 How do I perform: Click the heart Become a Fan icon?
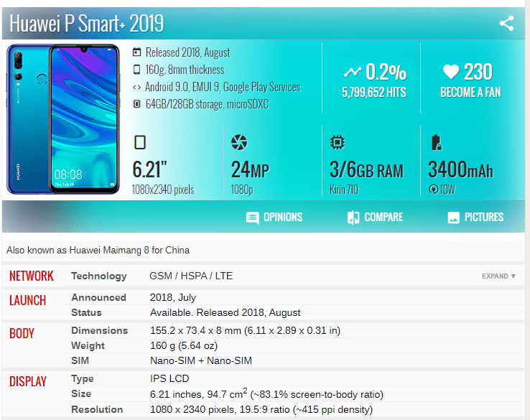pyautogui.click(x=450, y=72)
